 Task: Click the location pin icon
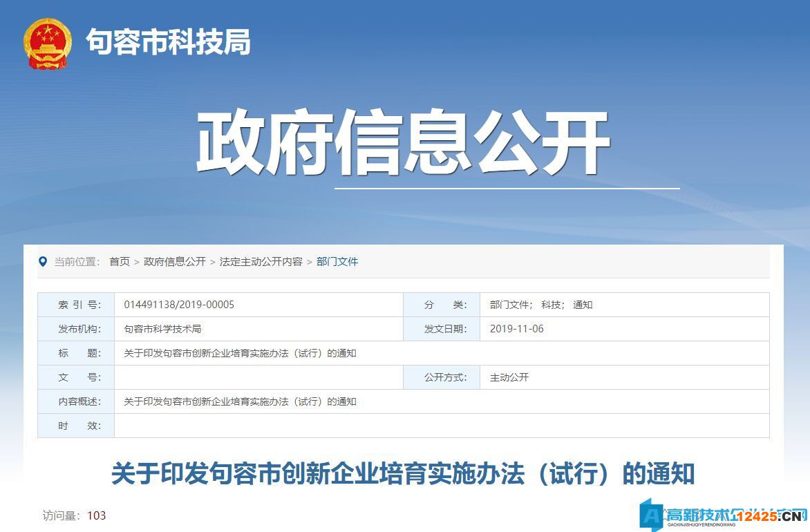point(43,262)
